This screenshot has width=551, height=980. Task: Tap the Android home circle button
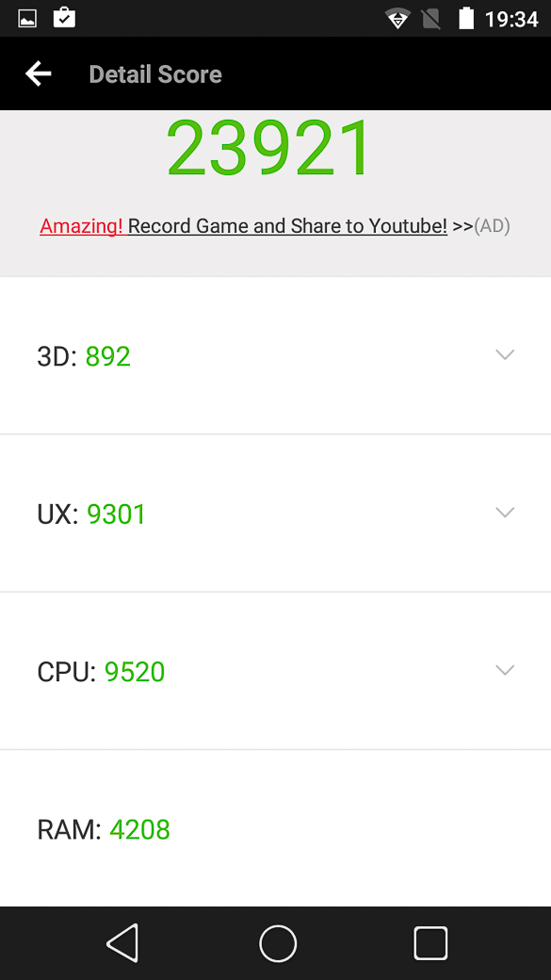[x=277, y=943]
